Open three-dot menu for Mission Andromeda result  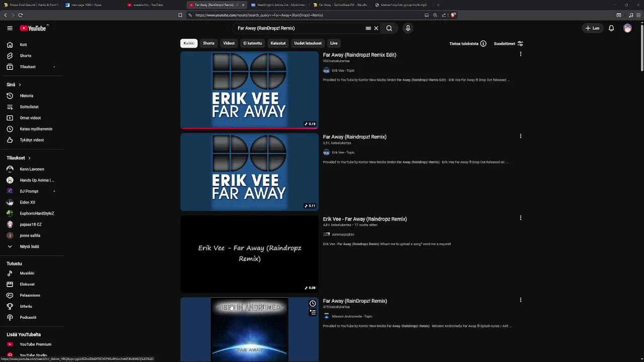click(521, 300)
